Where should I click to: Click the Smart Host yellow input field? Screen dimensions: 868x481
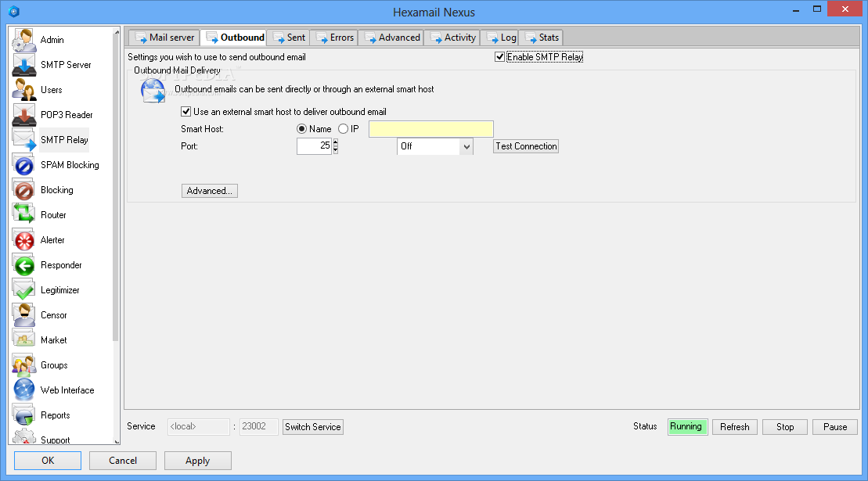click(x=431, y=129)
